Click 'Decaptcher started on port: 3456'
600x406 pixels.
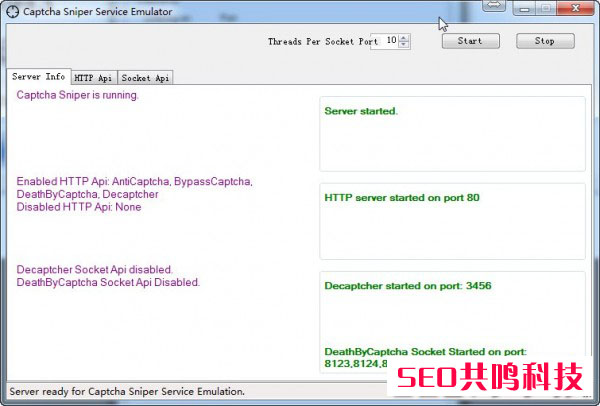coord(408,286)
